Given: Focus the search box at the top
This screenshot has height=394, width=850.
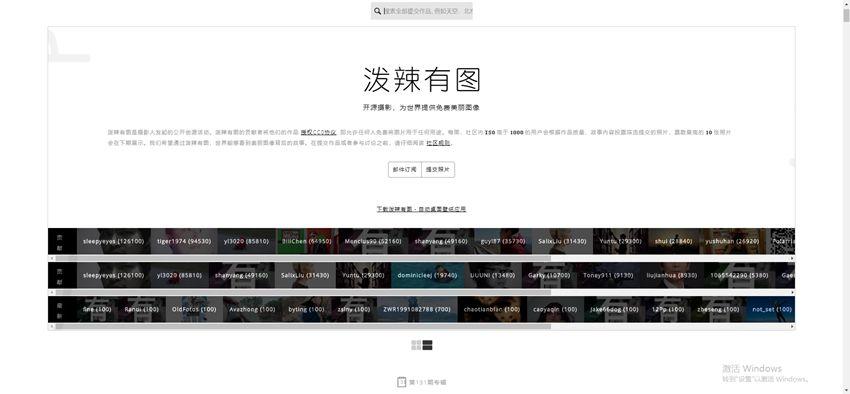Looking at the screenshot, I should (422, 11).
